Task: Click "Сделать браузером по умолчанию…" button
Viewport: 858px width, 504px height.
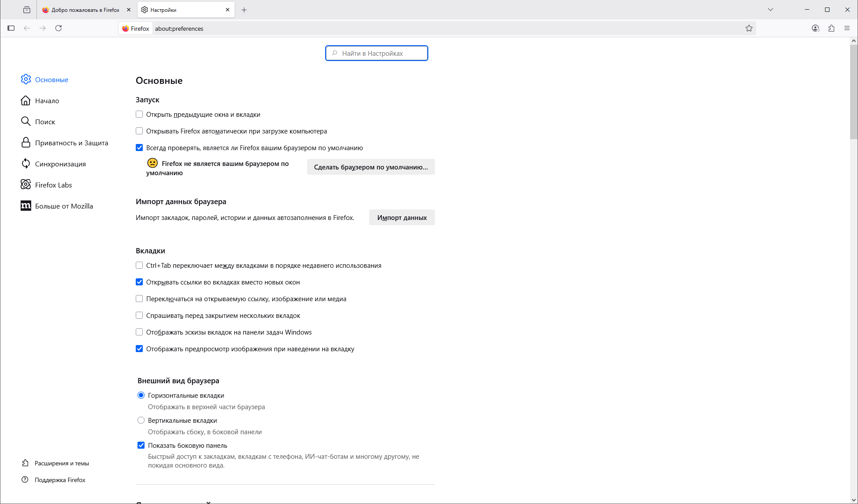Action: click(x=371, y=167)
